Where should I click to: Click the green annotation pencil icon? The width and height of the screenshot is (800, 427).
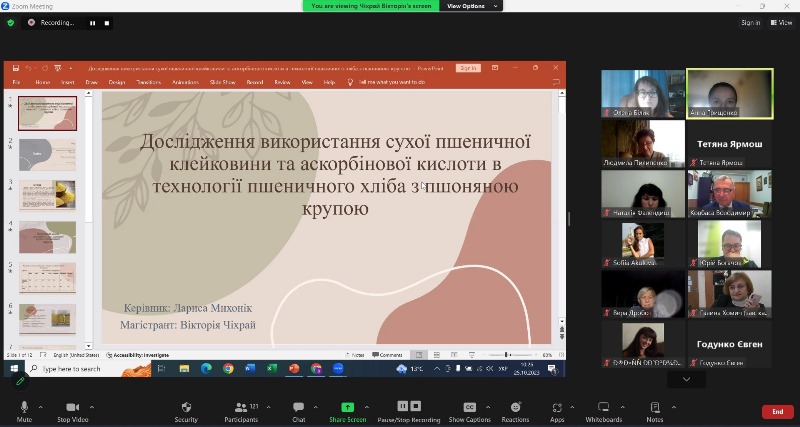[20, 381]
